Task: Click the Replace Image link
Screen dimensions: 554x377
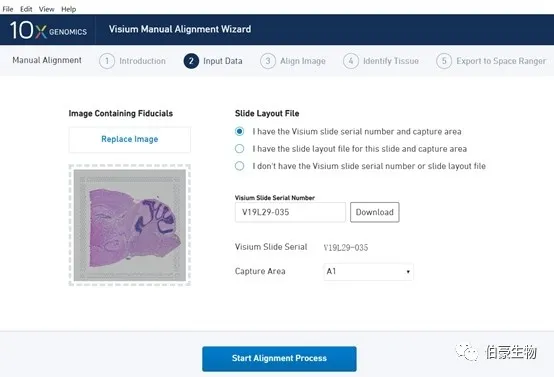Action: (130, 139)
